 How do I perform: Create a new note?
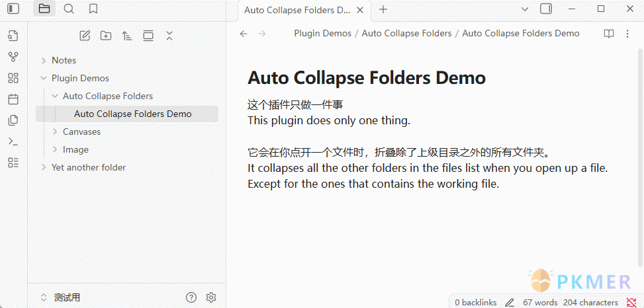pos(85,36)
